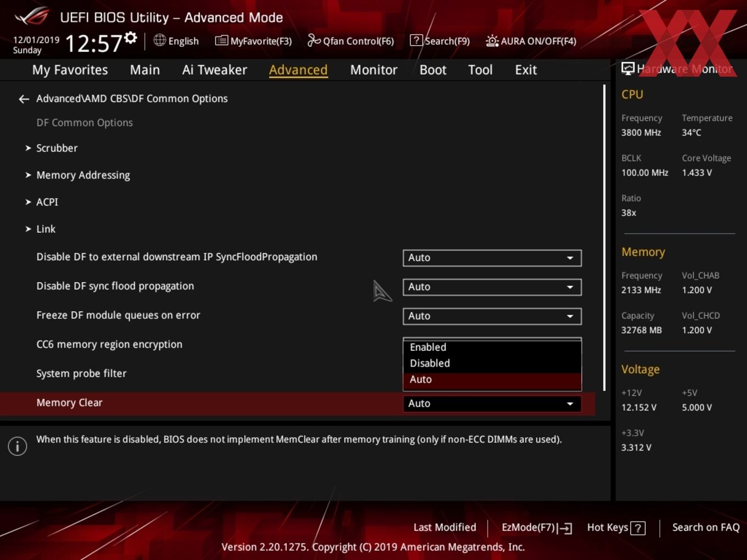Open Ai Tweaker tab
747x560 pixels.
click(x=215, y=70)
